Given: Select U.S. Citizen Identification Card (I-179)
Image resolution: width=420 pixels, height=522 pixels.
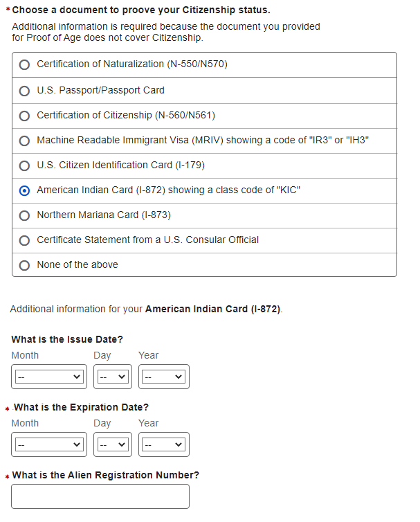Looking at the screenshot, I should tap(24, 165).
